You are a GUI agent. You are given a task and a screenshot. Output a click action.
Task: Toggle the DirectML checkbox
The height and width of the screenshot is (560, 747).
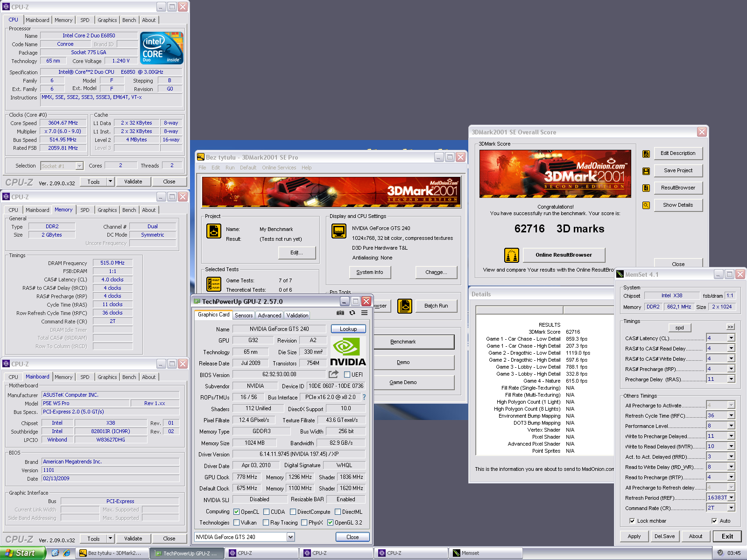tap(338, 512)
